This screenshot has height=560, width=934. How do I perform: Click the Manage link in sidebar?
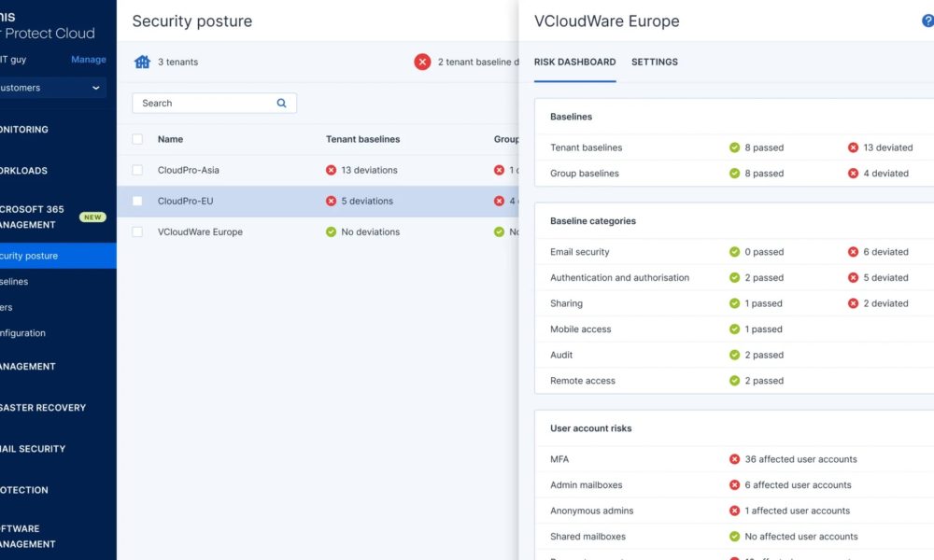pyautogui.click(x=89, y=60)
